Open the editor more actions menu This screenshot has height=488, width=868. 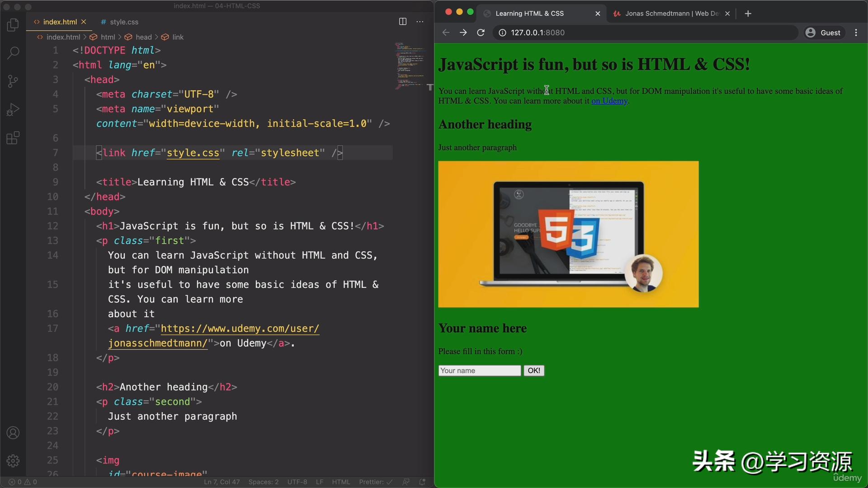point(420,21)
